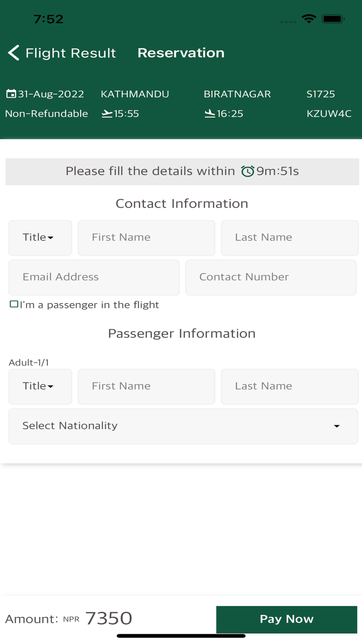Tap the battery status icon
This screenshot has width=362, height=644.
tap(333, 19)
